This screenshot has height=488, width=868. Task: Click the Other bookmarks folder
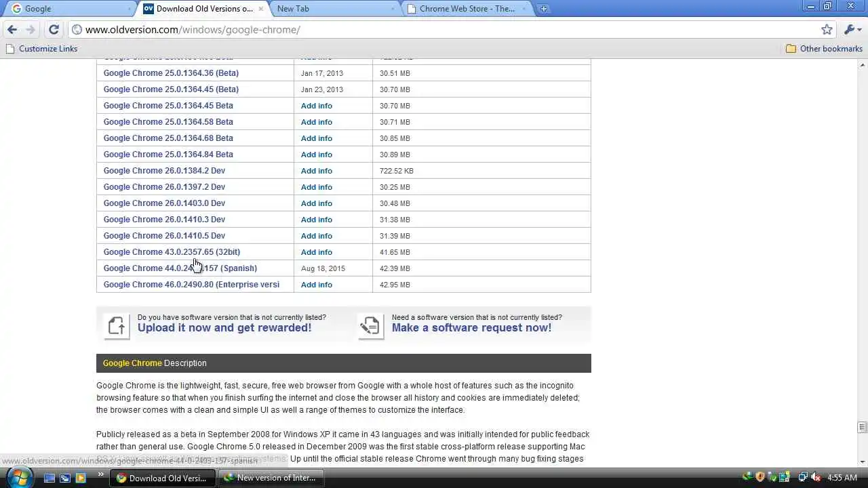click(824, 49)
